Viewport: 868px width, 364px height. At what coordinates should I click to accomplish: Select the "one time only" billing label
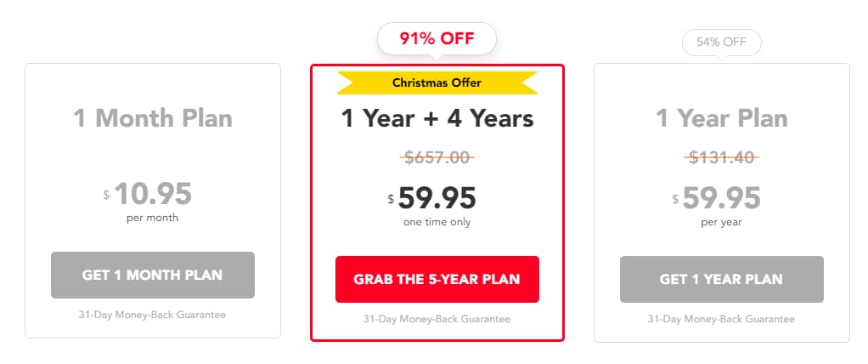(437, 222)
